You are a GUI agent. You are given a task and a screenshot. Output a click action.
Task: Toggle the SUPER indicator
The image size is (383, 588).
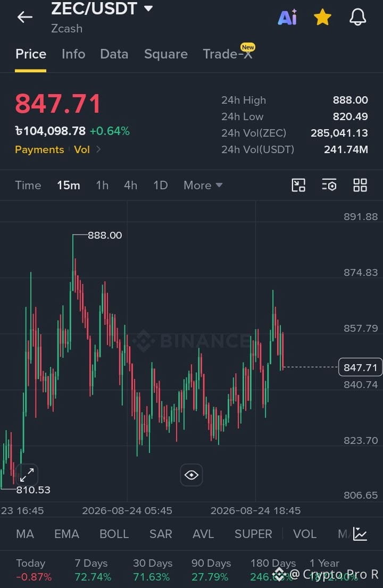[253, 534]
